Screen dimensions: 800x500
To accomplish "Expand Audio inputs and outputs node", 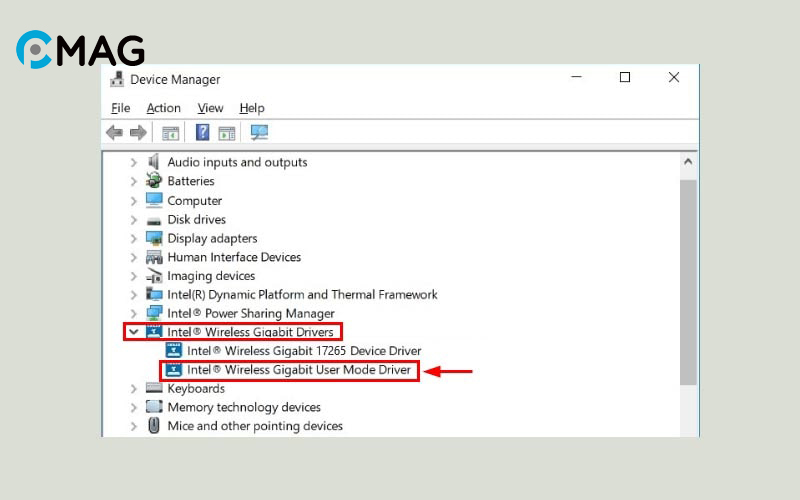I will 134,162.
